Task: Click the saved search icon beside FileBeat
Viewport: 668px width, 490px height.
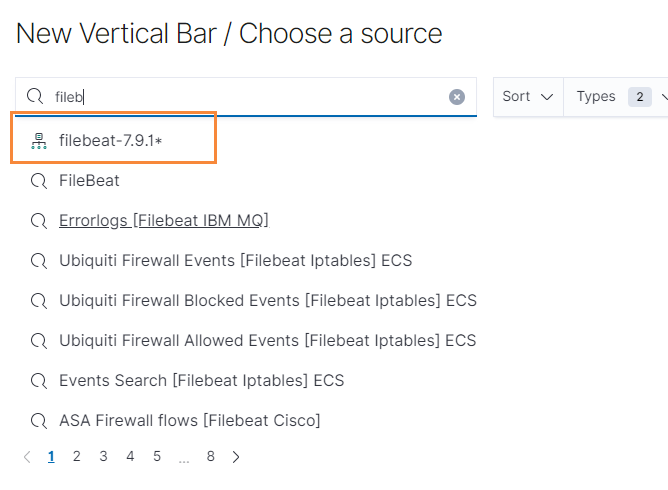Action: [x=39, y=181]
